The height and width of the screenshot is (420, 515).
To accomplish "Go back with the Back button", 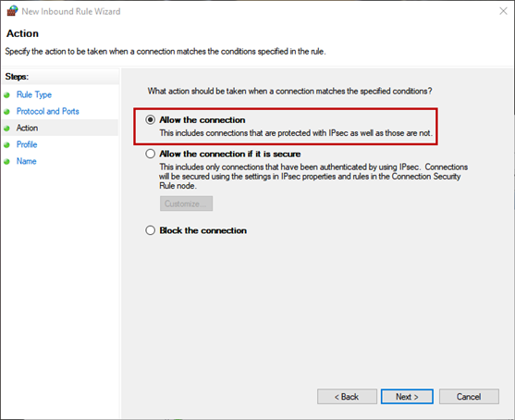I will click(347, 397).
